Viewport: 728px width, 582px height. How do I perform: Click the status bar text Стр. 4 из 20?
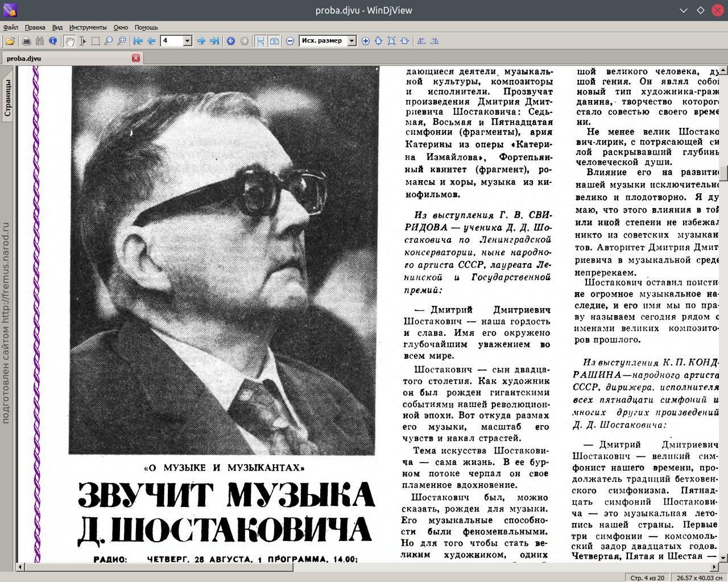pos(647,577)
